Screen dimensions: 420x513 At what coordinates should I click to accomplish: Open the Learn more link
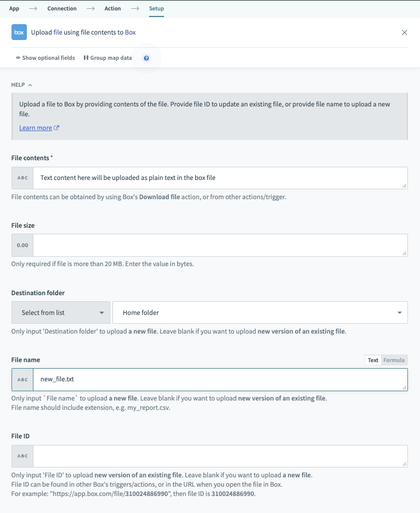tap(36, 128)
